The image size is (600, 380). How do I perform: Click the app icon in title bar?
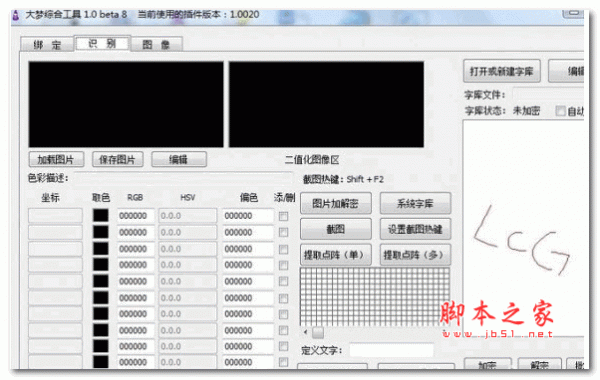click(x=16, y=15)
